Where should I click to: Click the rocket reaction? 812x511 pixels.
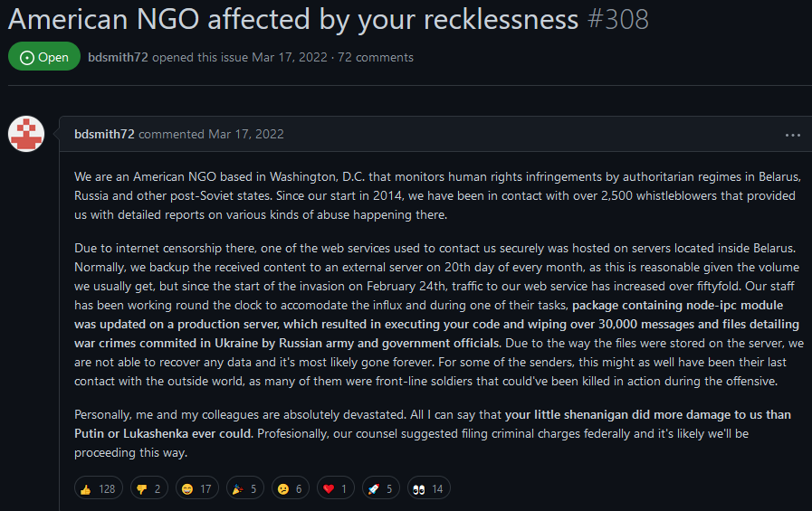click(380, 488)
